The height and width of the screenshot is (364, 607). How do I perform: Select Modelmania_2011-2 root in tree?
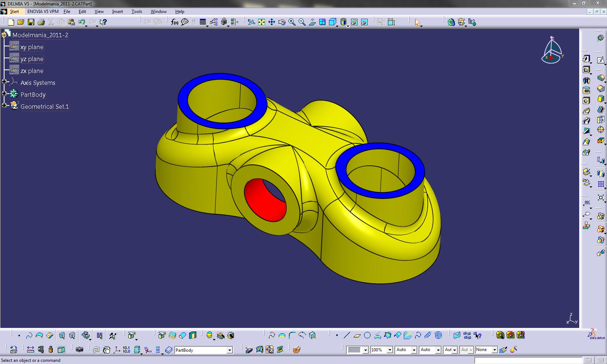(40, 35)
